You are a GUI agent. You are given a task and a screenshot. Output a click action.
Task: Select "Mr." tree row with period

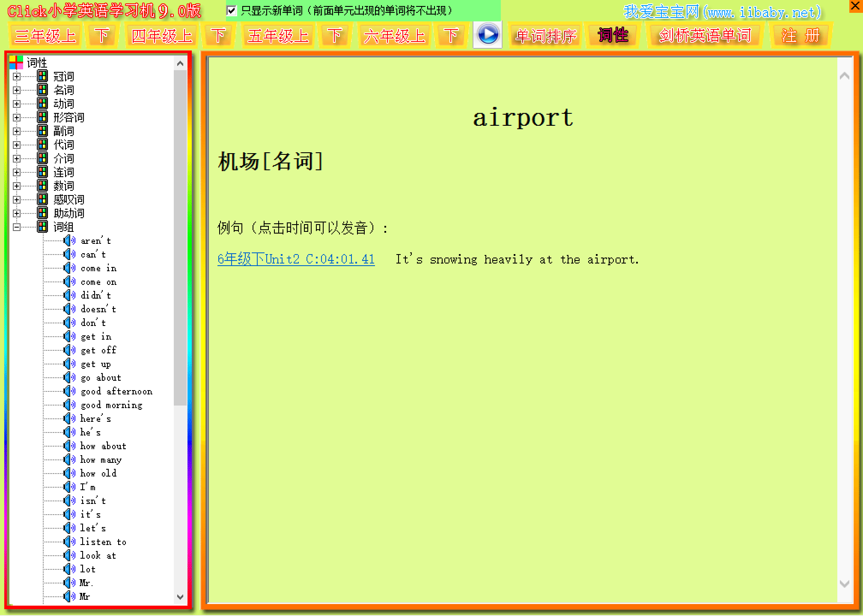(86, 583)
